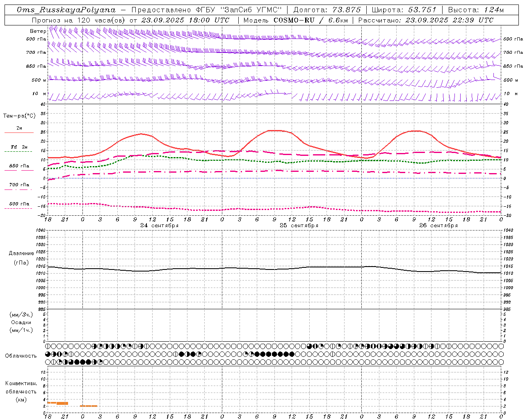Click the 2м temperature legend entry
The image size is (525, 420).
pyautogui.click(x=19, y=128)
